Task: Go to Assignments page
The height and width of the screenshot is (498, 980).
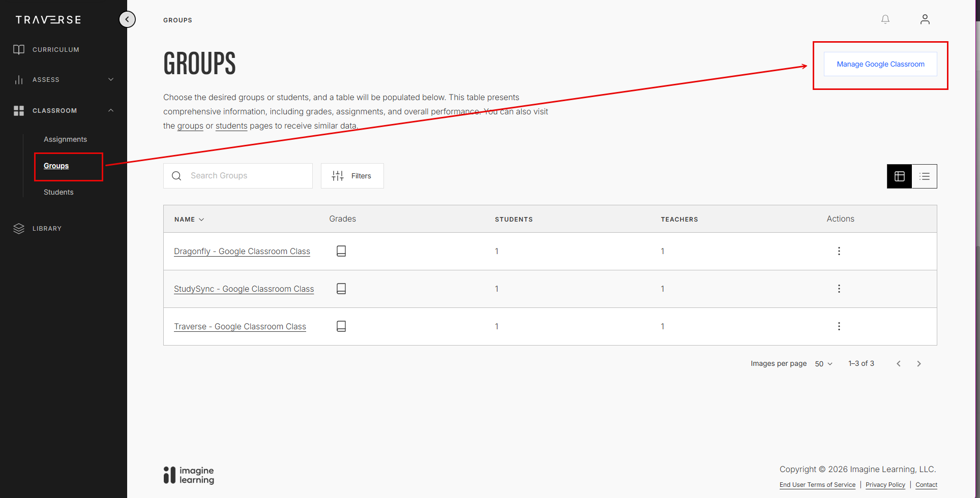Action: point(65,139)
